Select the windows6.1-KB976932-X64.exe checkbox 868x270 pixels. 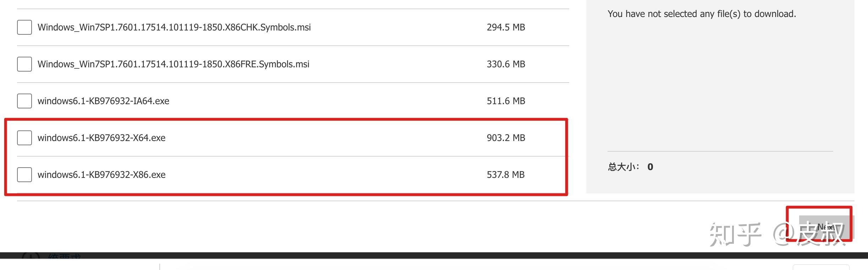point(24,138)
